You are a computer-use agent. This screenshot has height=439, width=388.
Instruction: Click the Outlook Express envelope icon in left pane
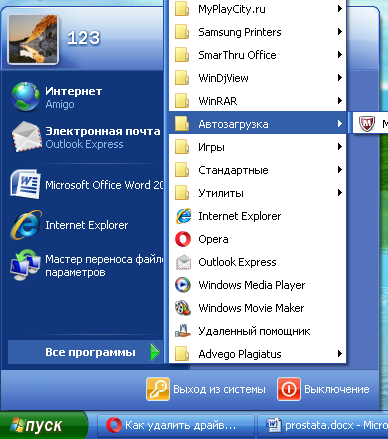pyautogui.click(x=26, y=137)
